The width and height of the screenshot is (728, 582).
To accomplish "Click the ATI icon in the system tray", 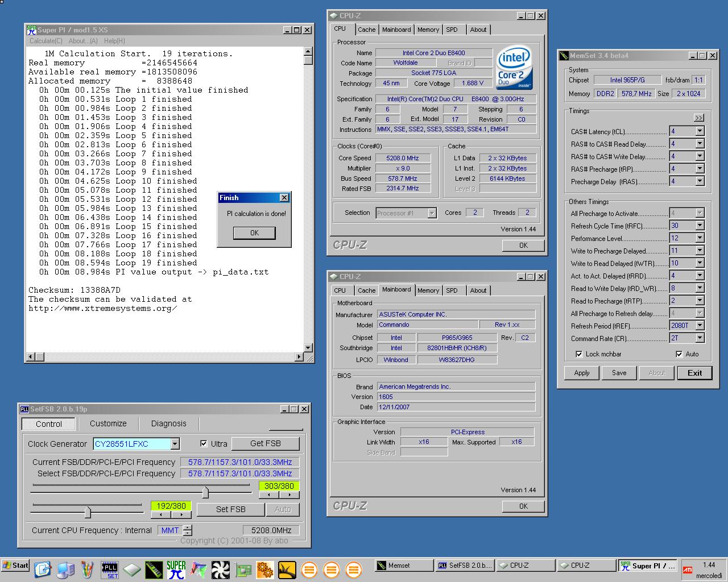I will coord(688,569).
